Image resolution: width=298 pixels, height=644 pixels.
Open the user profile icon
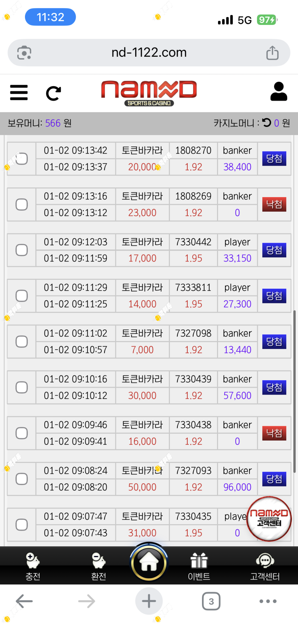pos(278,92)
